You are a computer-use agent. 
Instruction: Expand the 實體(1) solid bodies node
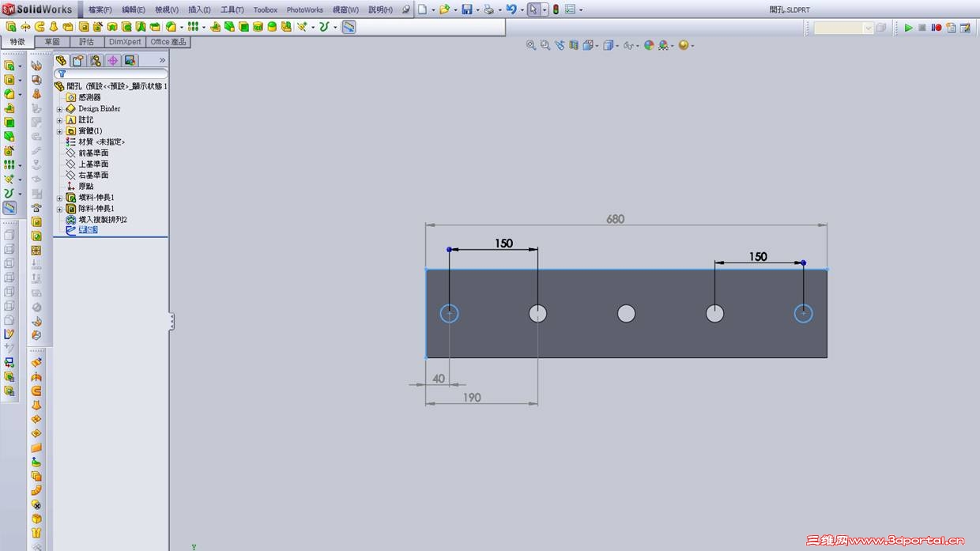coord(59,131)
